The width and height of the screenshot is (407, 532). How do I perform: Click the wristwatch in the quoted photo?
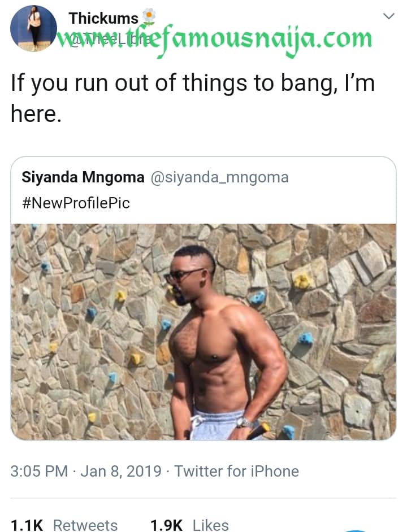point(244,422)
